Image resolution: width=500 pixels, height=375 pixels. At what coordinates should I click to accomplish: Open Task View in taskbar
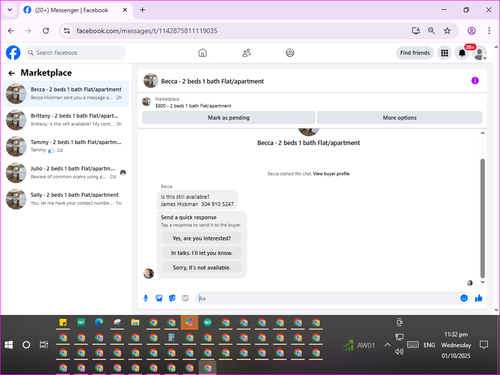pyautogui.click(x=44, y=345)
